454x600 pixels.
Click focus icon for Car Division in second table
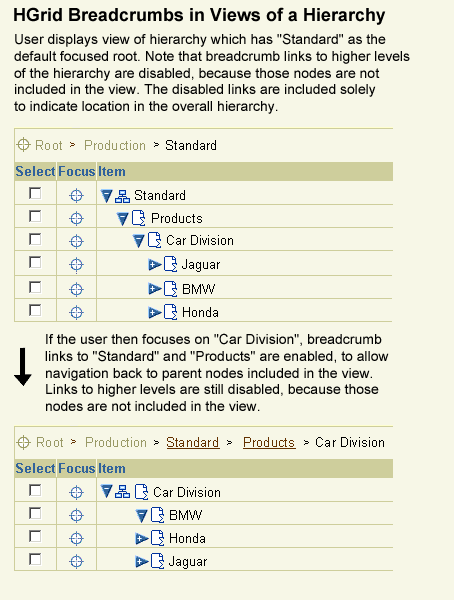click(x=76, y=492)
